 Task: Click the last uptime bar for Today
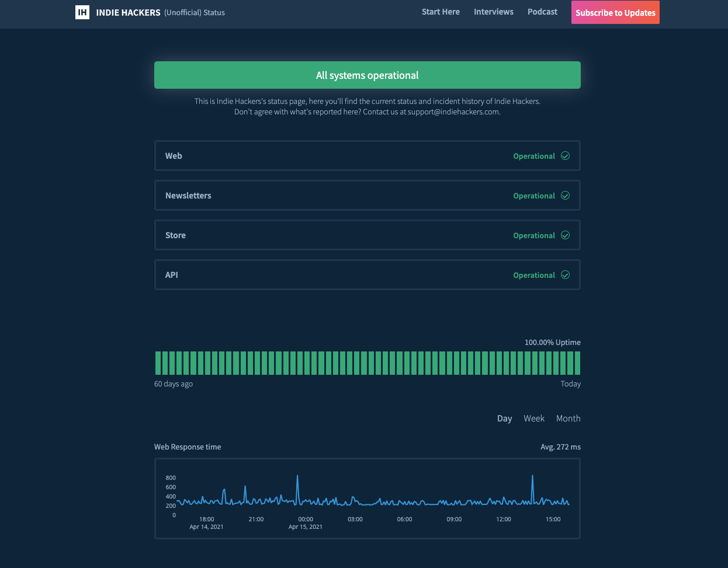pos(577,363)
